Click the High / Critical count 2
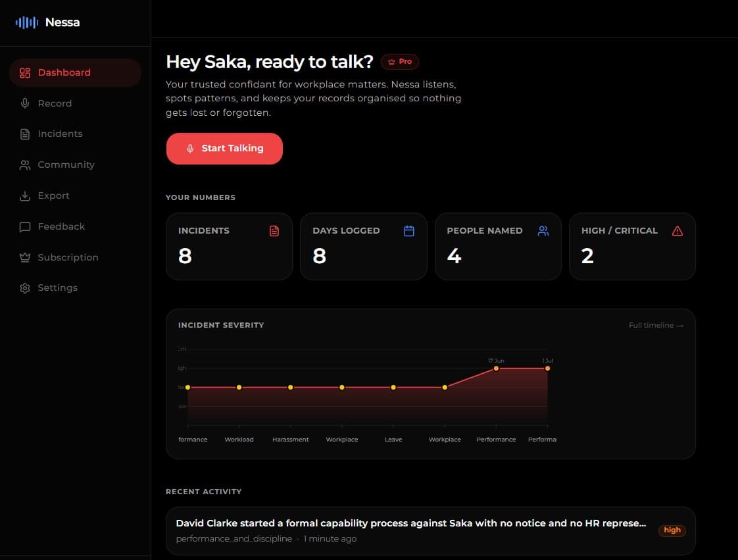This screenshot has height=560, width=738. click(x=587, y=256)
